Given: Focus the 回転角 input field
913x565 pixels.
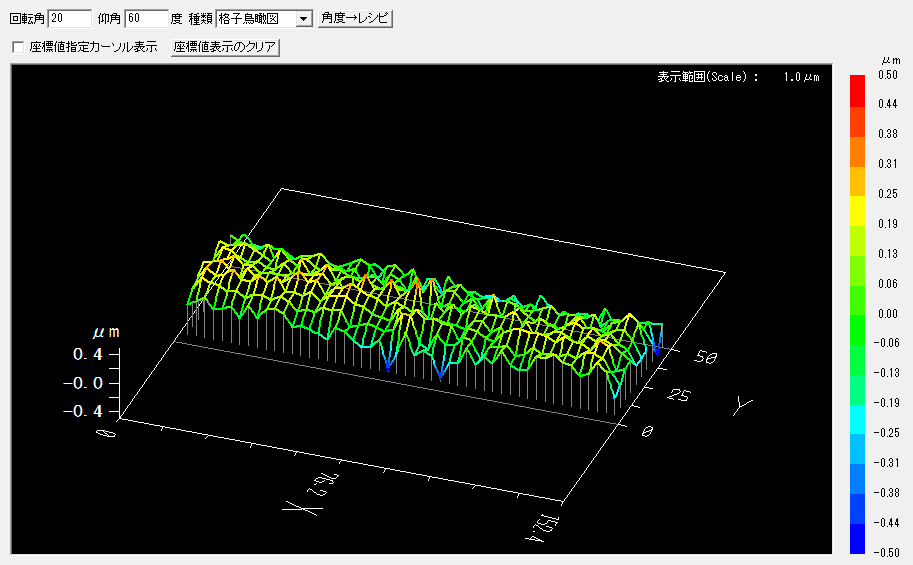Looking at the screenshot, I should 69,19.
